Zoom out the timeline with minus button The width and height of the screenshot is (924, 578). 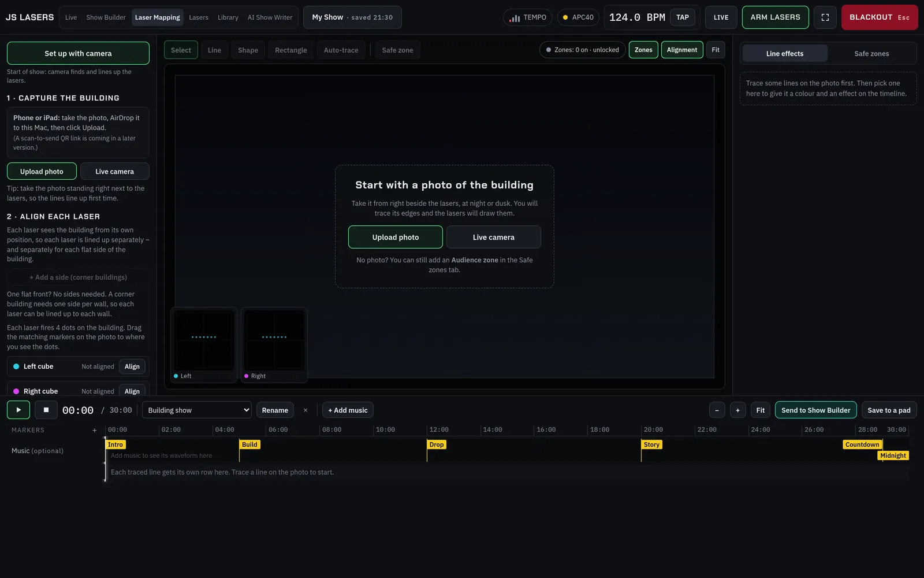(717, 410)
